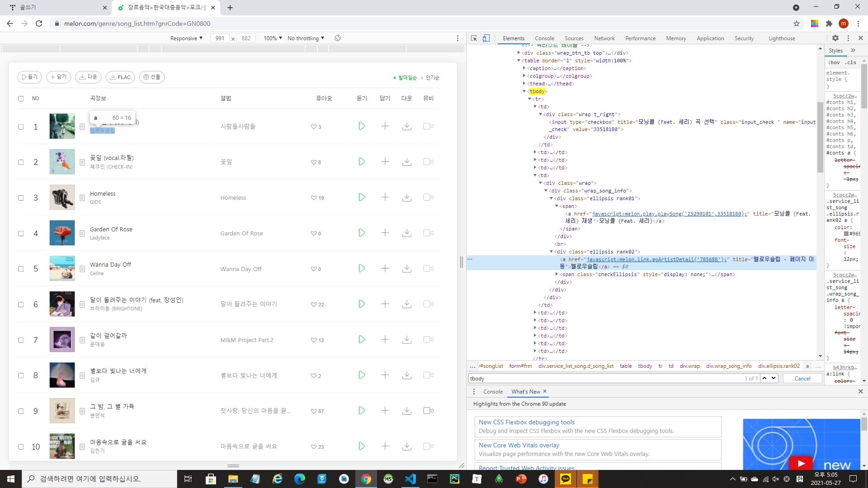Select the checkbox for Garden Of Rose
The image size is (868, 488).
click(x=21, y=234)
